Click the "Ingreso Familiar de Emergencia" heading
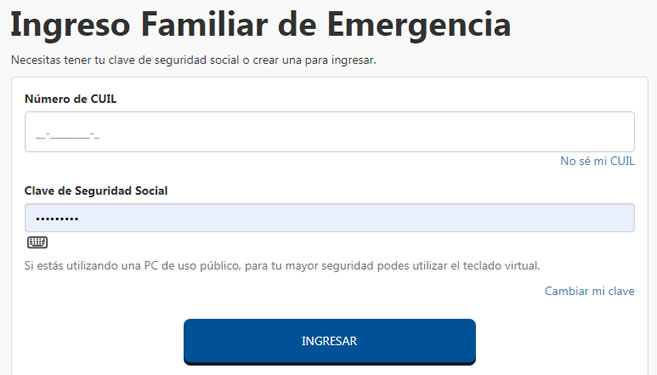657x375 pixels. 261,25
